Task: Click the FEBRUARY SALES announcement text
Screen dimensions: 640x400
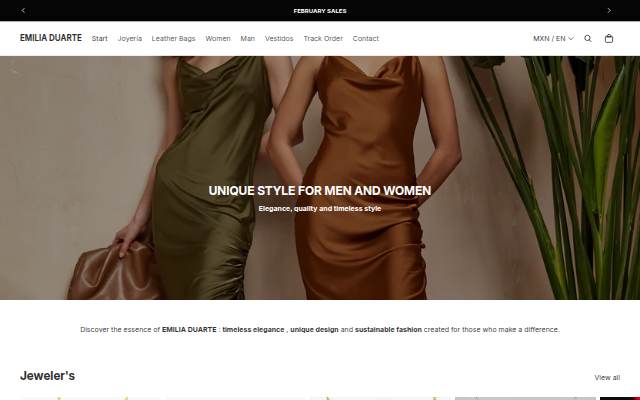Action: click(x=320, y=11)
